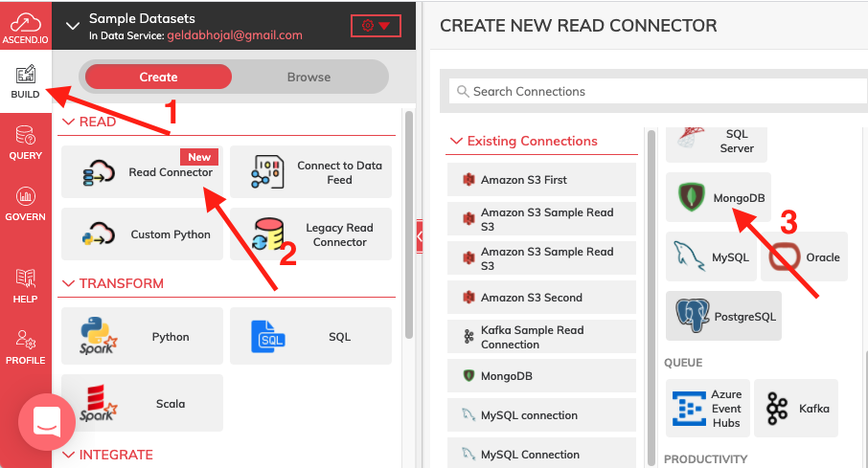Choose the Amazon S3 Second connection
The height and width of the screenshot is (468, 868).
coord(541,298)
